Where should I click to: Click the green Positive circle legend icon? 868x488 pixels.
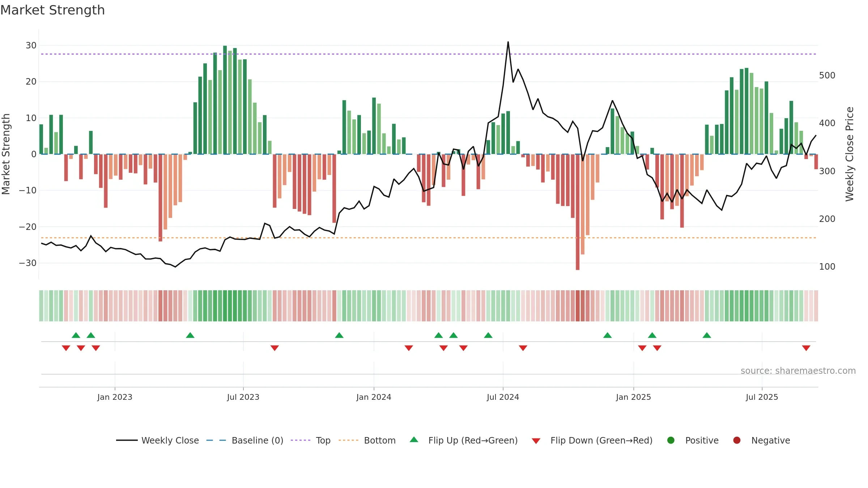(x=671, y=440)
